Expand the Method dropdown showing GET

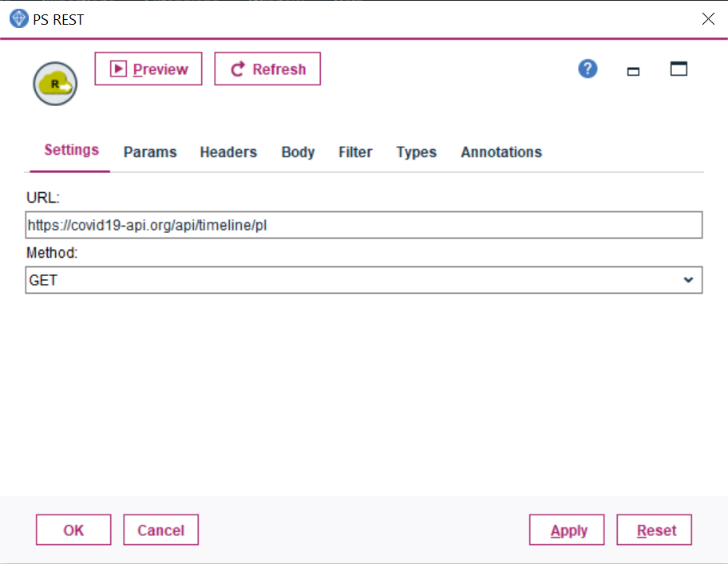tap(363, 281)
